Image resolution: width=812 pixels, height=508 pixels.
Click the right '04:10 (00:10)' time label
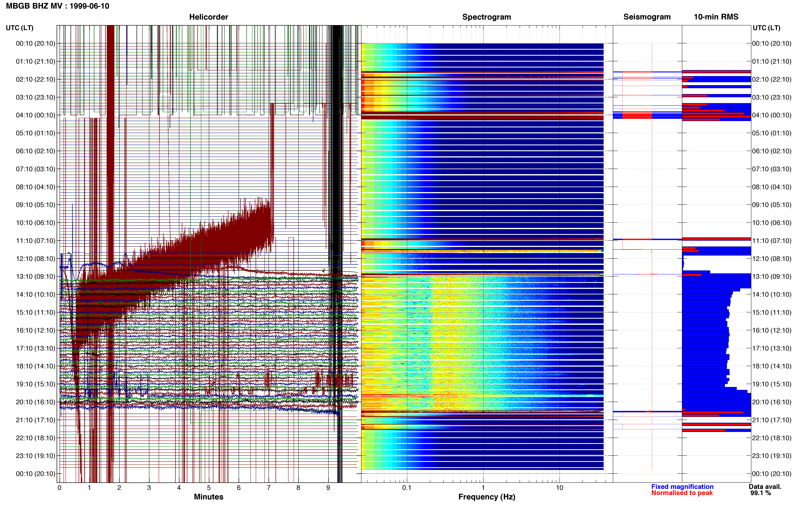pyautogui.click(x=772, y=115)
